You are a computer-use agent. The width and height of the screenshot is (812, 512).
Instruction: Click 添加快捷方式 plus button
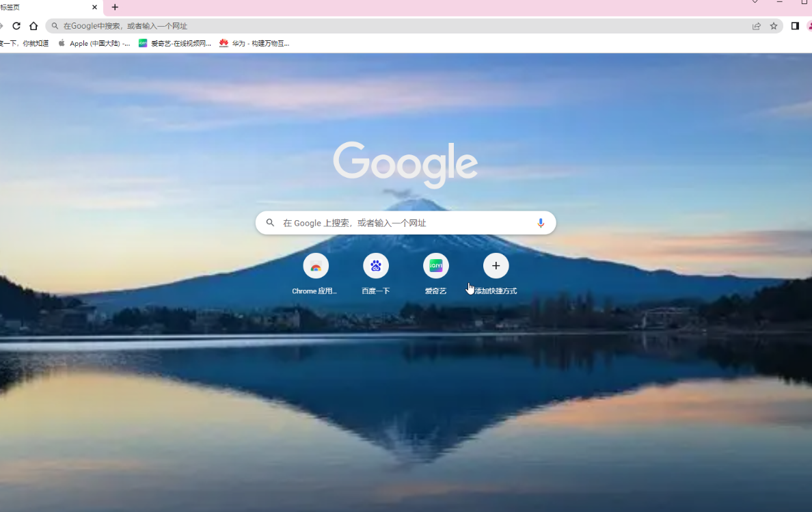click(x=496, y=266)
